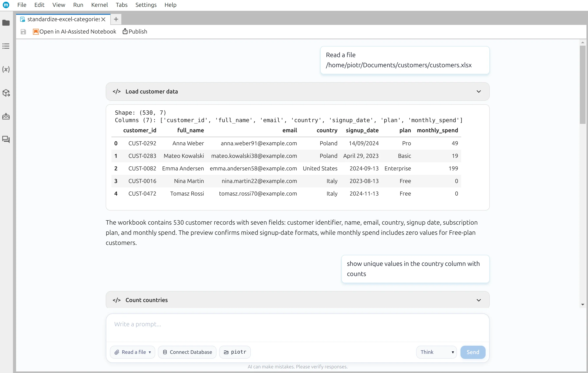Open the chat conversations sidebar icon
The width and height of the screenshot is (588, 373).
6,139
